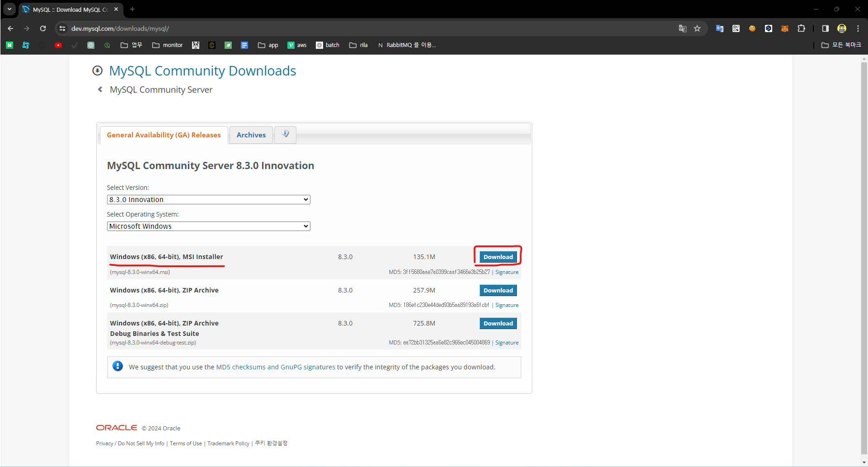Screen dimensions: 868x467
Task: Switch to General Availability (GA) Releases tab
Action: point(164,135)
